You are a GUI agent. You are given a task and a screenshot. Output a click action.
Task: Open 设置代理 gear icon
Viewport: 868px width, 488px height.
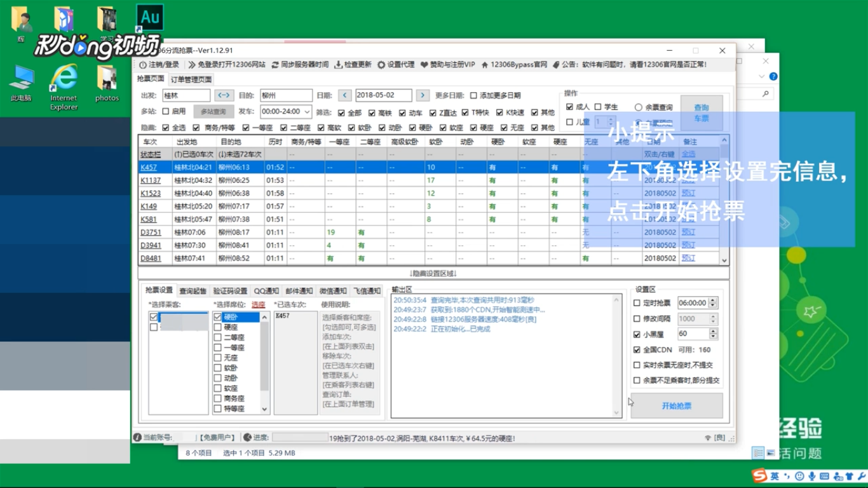click(x=381, y=65)
